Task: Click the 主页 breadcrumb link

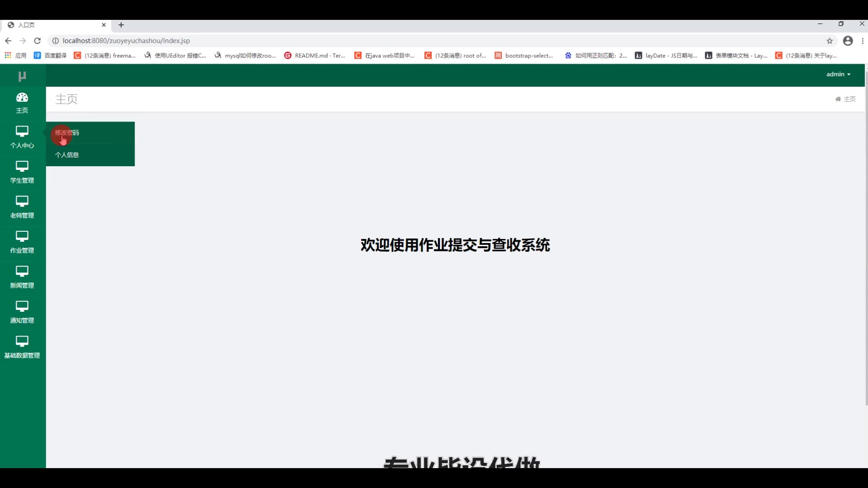Action: click(x=849, y=99)
